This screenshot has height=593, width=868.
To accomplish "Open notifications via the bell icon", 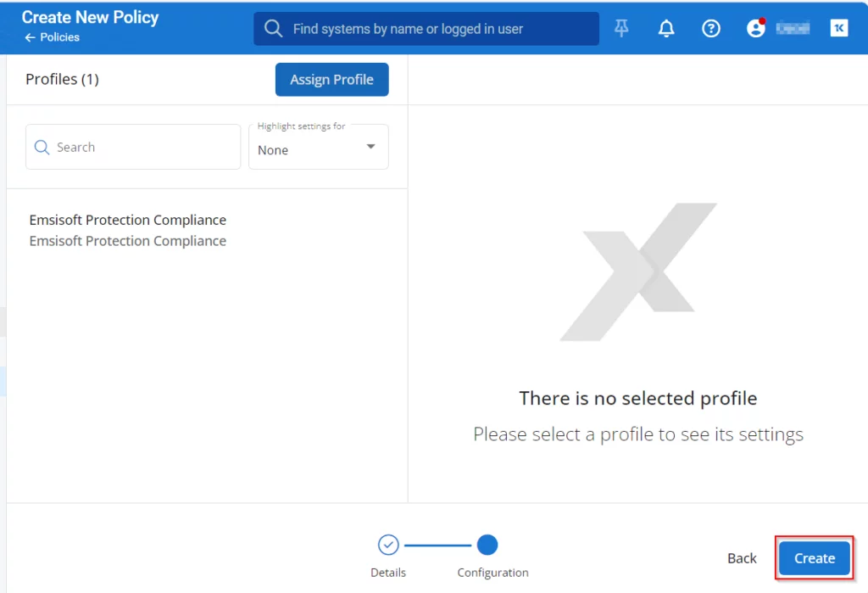I will (x=666, y=28).
